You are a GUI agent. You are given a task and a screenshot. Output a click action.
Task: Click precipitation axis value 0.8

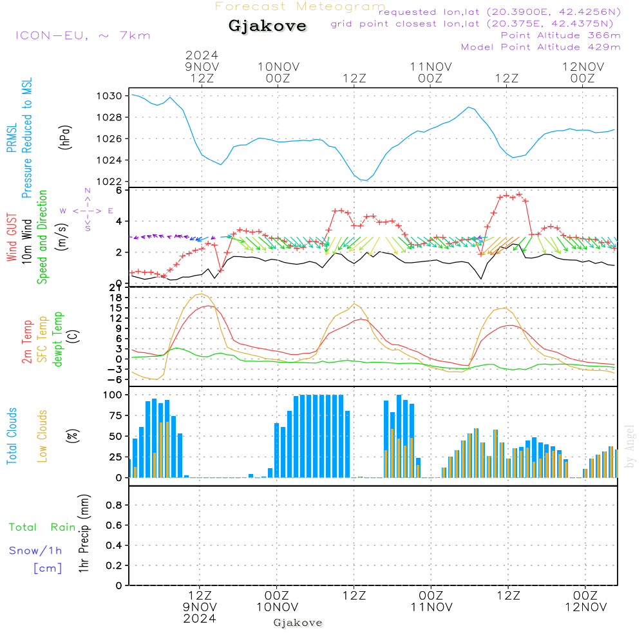[114, 505]
